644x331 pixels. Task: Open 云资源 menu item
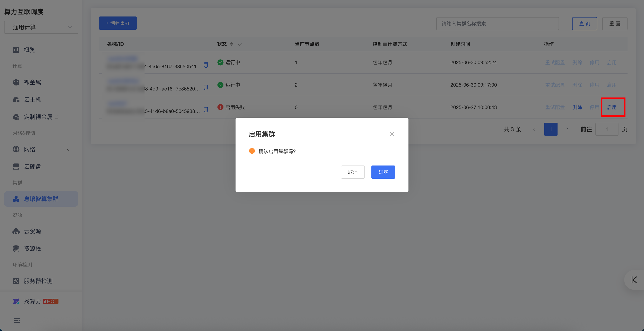coord(33,231)
